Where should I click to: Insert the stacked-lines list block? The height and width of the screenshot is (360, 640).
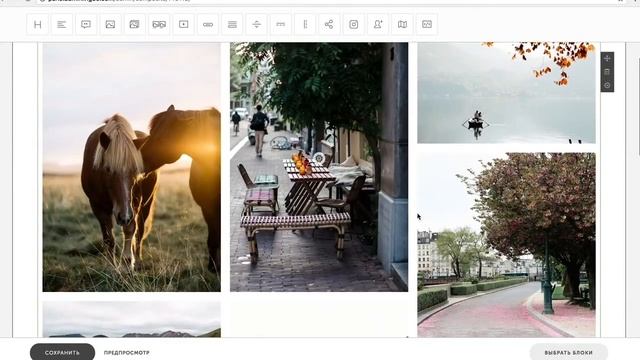[x=232, y=24]
